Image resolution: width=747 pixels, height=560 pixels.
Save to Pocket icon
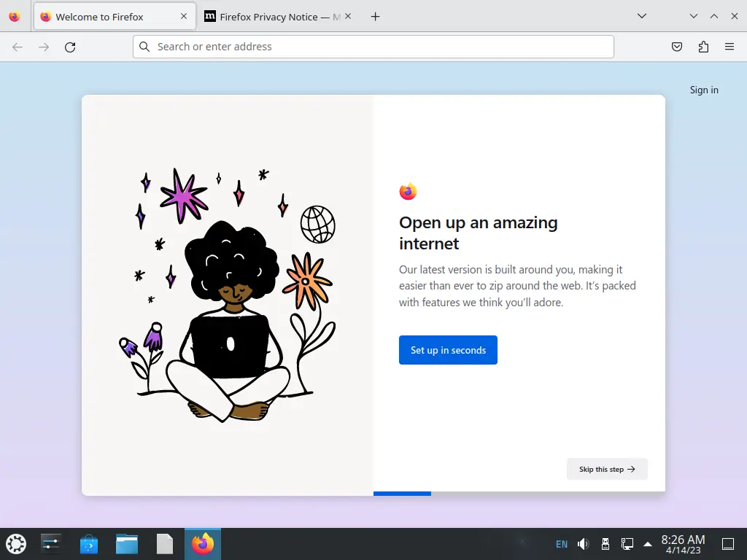pyautogui.click(x=677, y=47)
